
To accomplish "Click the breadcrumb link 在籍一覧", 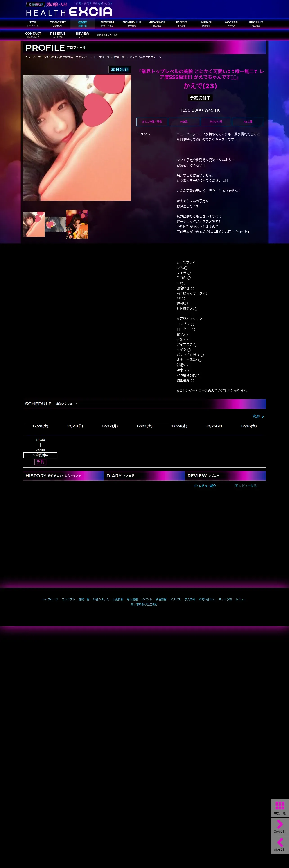I will point(120,57).
